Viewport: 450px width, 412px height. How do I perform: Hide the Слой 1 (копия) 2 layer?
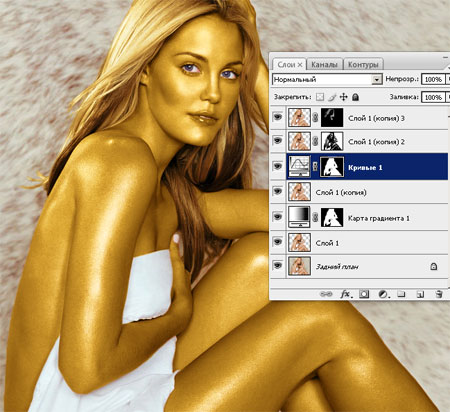278,141
